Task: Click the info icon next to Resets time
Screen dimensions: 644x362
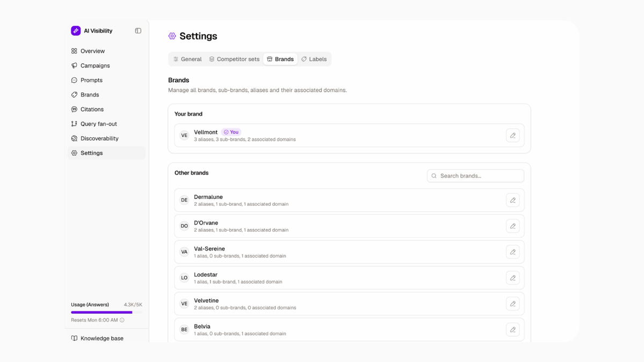Action: (x=122, y=320)
